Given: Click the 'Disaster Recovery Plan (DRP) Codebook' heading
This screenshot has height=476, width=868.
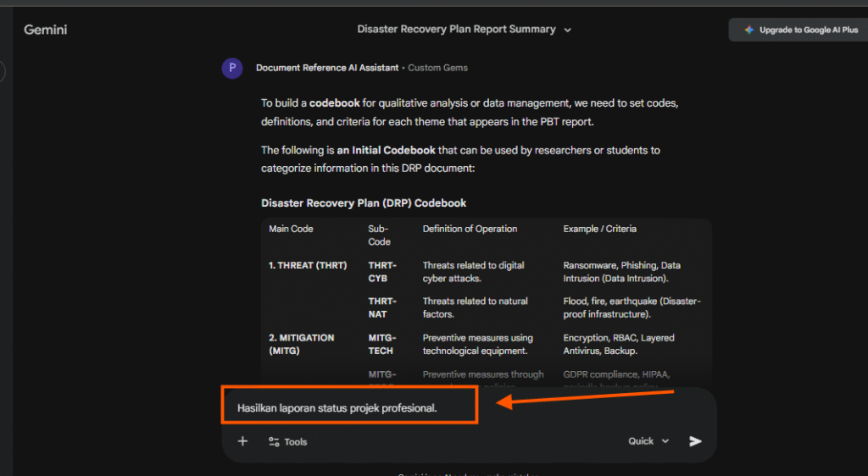Looking at the screenshot, I should [x=364, y=203].
